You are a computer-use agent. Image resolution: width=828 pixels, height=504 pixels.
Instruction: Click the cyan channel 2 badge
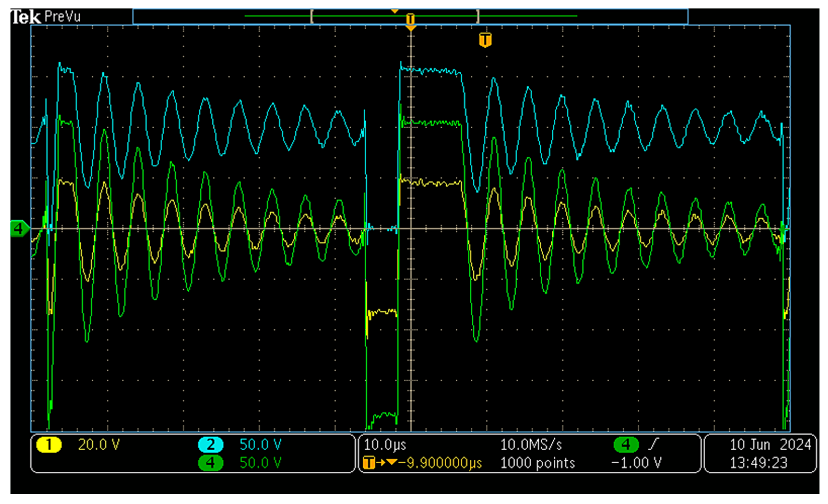211,444
